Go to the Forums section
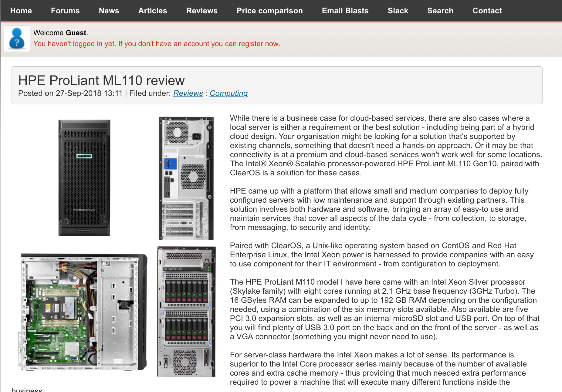The width and height of the screenshot is (562, 392). point(65,11)
